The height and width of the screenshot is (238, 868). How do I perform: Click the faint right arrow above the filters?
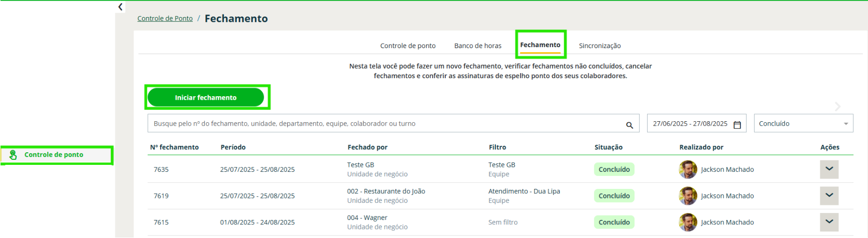[837, 106]
